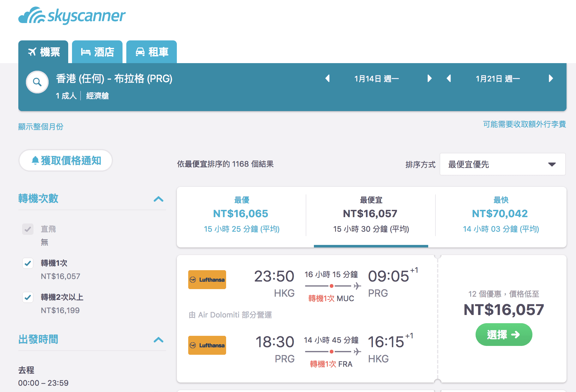Click the 14 小時 45 分鐘 duration
This screenshot has width=576, height=392.
point(331,340)
